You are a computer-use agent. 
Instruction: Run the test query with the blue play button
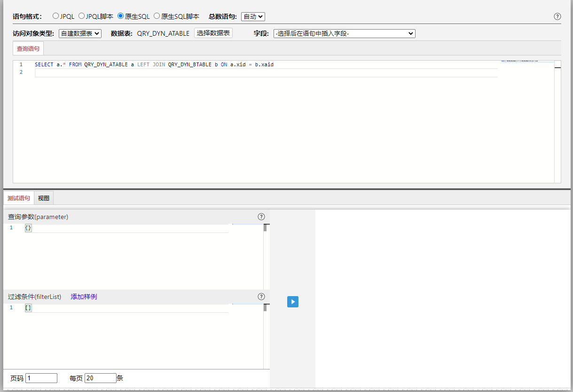[293, 302]
